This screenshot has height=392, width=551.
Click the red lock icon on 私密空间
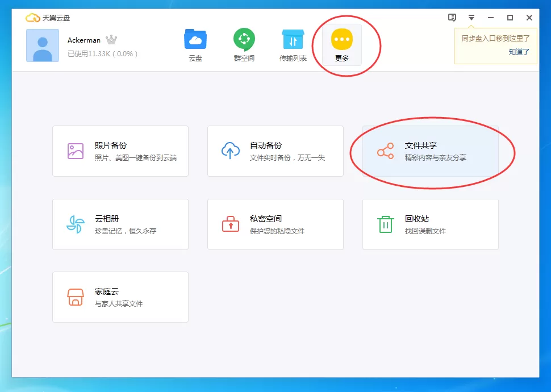tap(231, 224)
